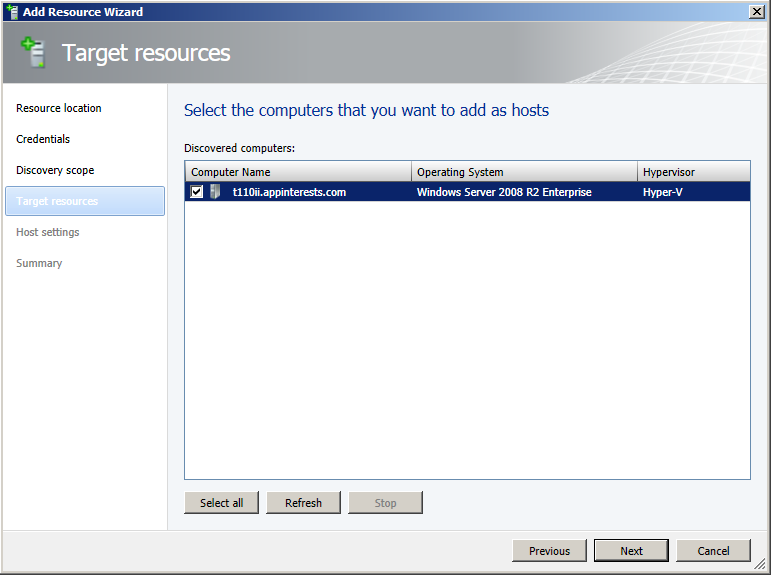Click the Hypervisor column header
The image size is (771, 575).
[693, 172]
